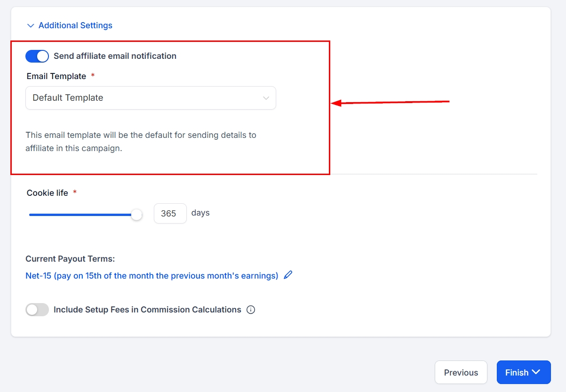Click the info icon beside Include Setup Fees
The width and height of the screenshot is (566, 392).
click(x=251, y=310)
